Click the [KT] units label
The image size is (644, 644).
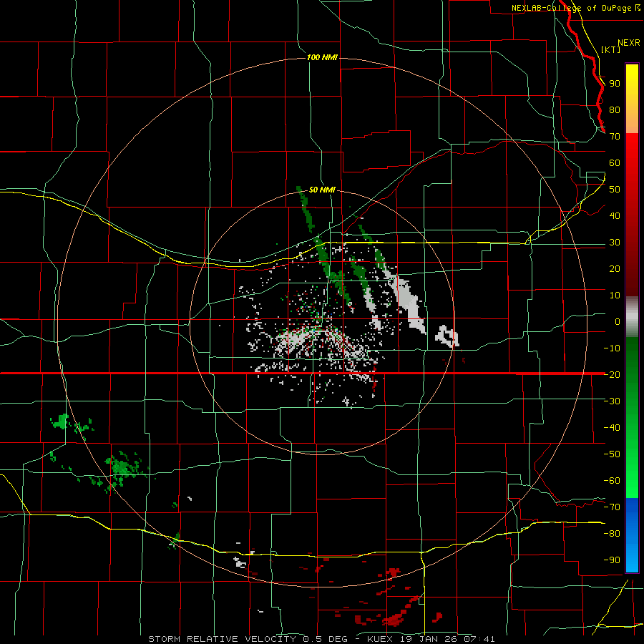(610, 49)
